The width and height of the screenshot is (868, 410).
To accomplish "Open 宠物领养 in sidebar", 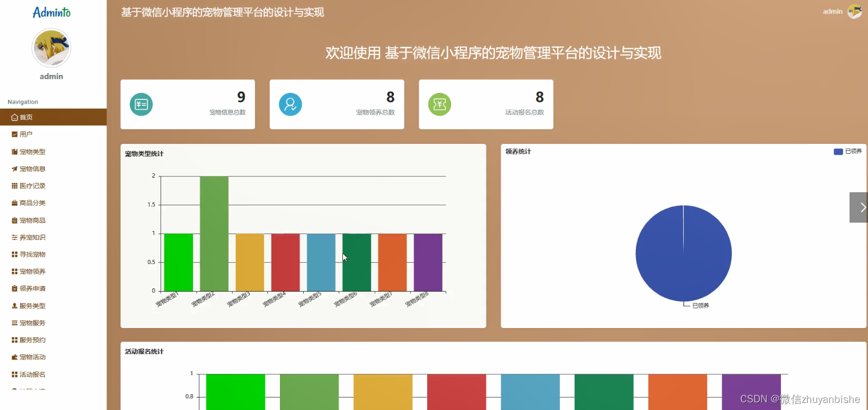I will [x=53, y=272].
